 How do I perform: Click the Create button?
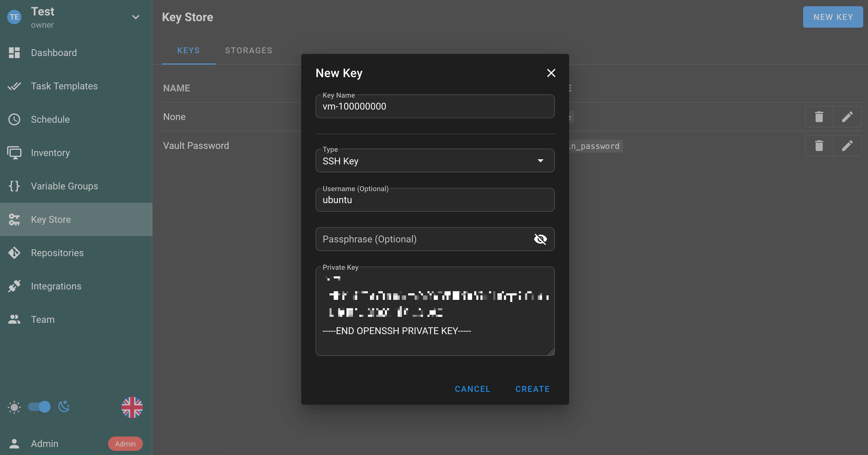pos(533,389)
